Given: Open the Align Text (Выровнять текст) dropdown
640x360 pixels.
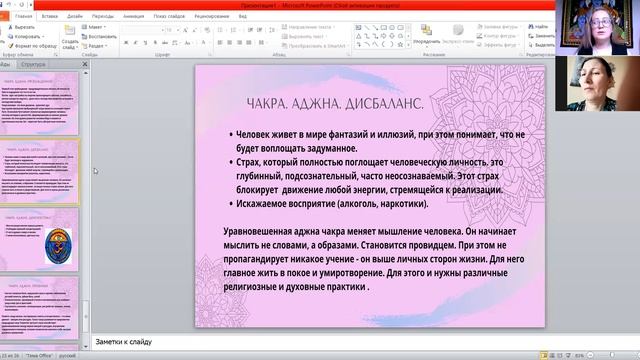Looking at the screenshot, I should [x=304, y=36].
